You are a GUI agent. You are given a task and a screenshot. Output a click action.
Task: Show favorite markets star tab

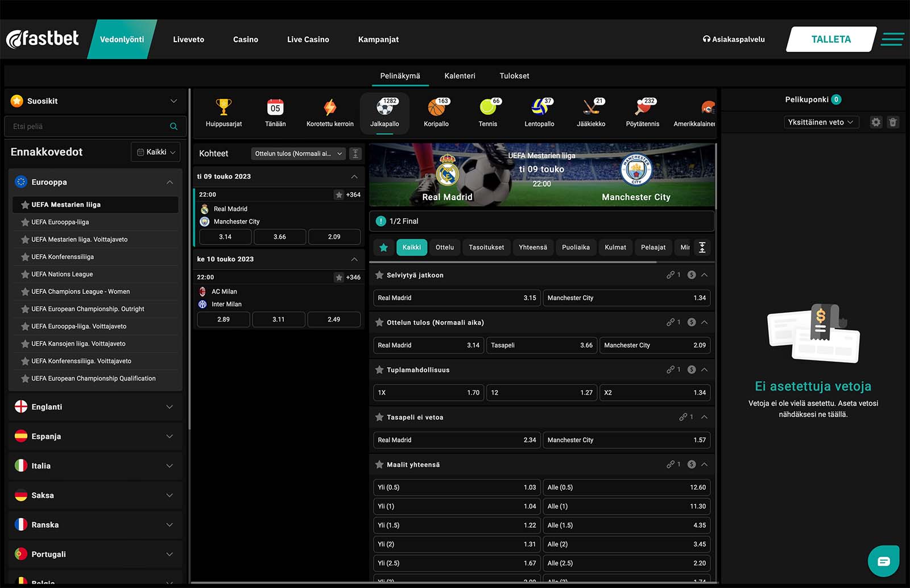click(x=383, y=247)
